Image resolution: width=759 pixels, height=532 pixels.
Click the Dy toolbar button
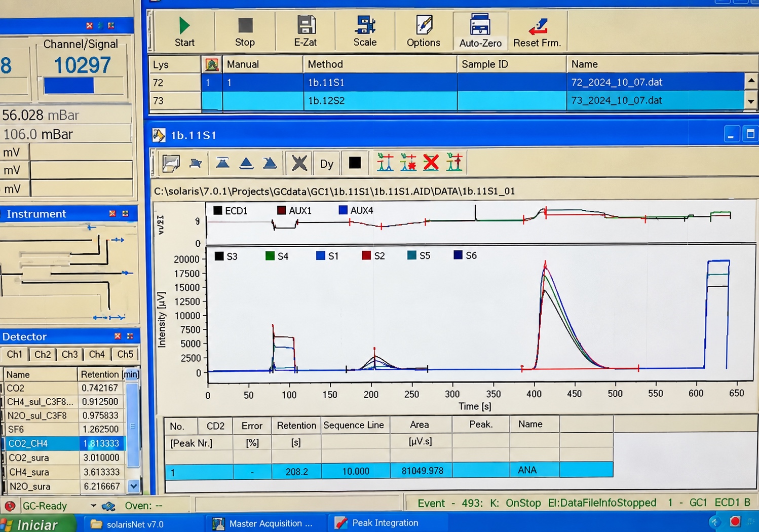coord(327,164)
